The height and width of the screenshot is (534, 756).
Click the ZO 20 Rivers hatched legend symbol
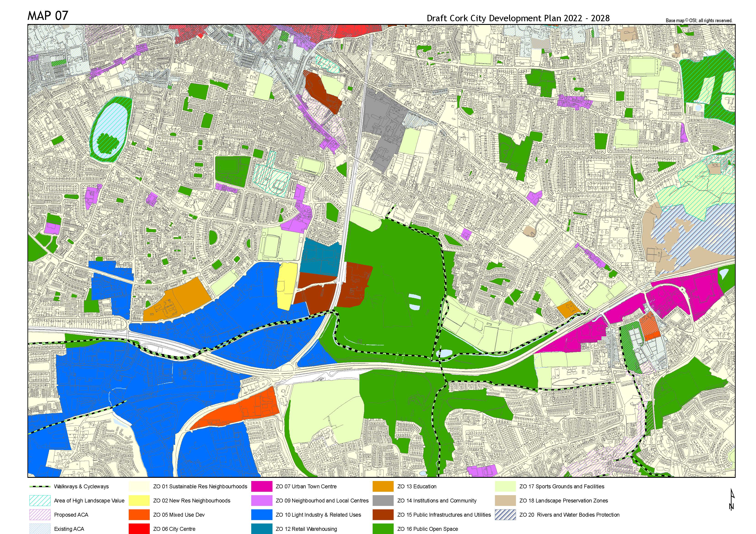[x=505, y=515]
